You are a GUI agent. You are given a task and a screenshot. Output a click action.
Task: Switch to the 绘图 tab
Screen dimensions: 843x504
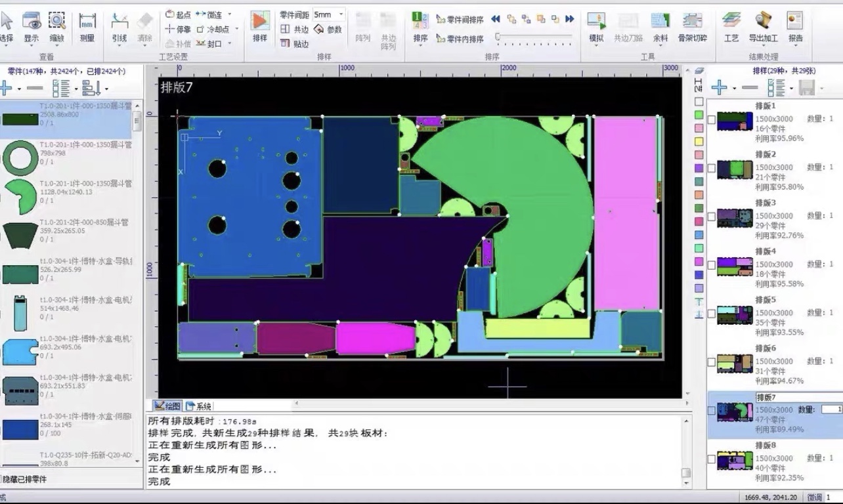167,406
